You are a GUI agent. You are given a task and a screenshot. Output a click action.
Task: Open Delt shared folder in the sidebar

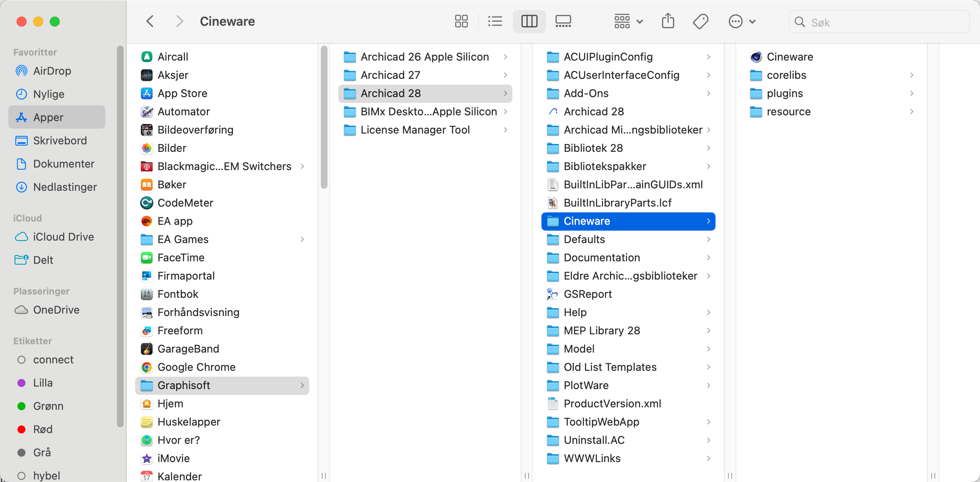tap(57, 260)
